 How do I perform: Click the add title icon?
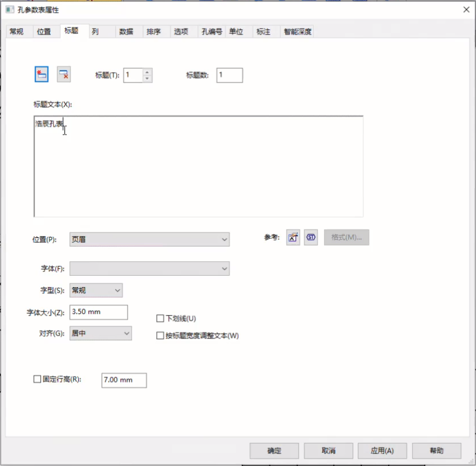click(x=42, y=74)
